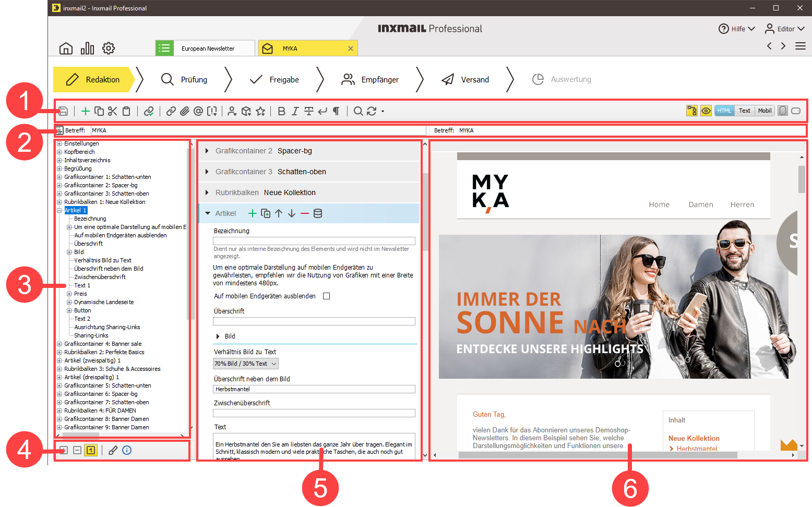Open the global settings gear icon
The width and height of the screenshot is (812, 507).
coord(109,49)
